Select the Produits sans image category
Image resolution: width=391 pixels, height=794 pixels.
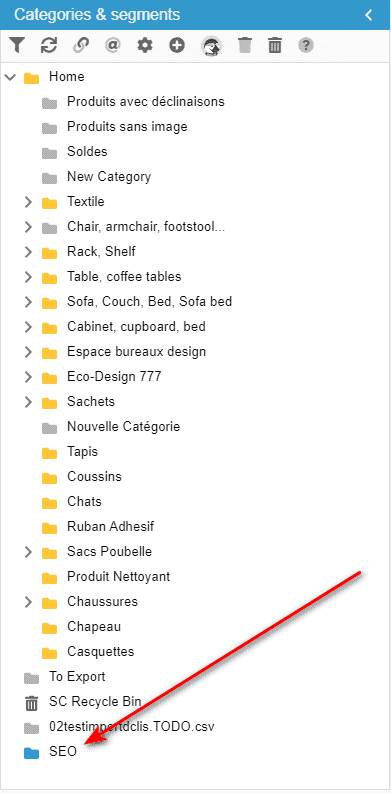pos(127,127)
